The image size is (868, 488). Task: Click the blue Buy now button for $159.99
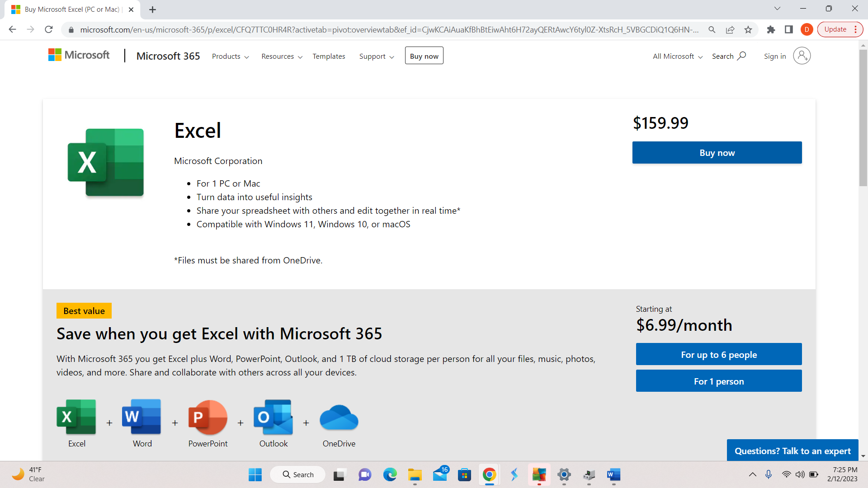click(x=717, y=153)
